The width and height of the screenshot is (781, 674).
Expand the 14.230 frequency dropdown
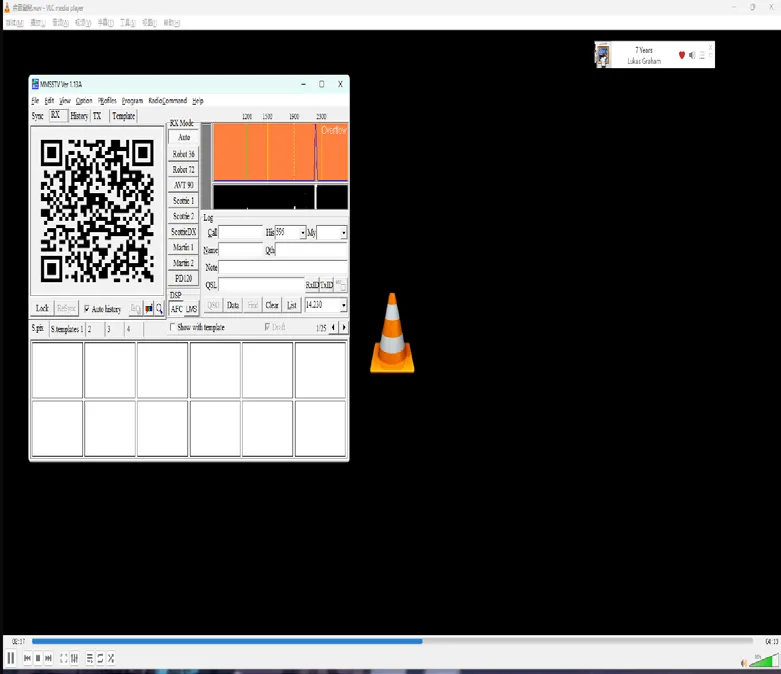coord(343,305)
